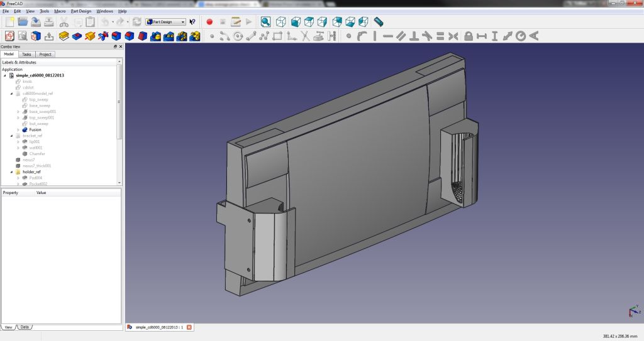Click the navigation axis cross indicator
The height and width of the screenshot is (341, 644).
[634, 311]
